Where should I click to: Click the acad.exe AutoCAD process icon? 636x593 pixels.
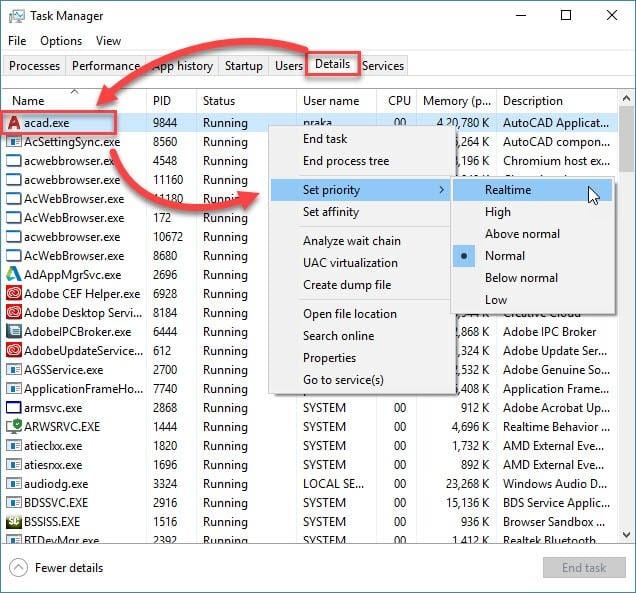click(x=14, y=123)
